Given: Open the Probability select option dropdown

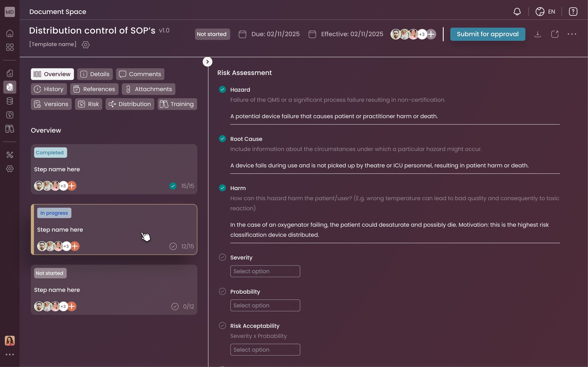Looking at the screenshot, I should [x=265, y=306].
